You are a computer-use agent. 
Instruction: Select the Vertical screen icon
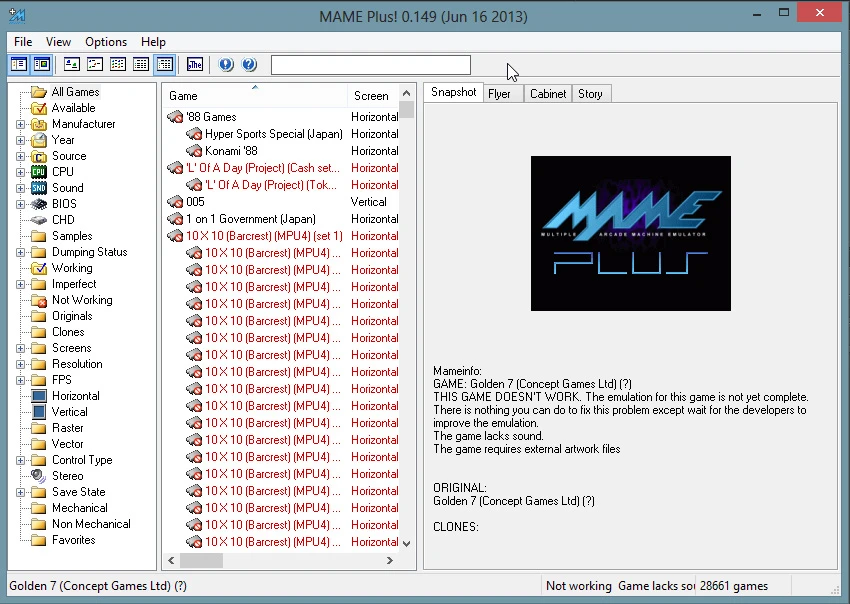39,412
